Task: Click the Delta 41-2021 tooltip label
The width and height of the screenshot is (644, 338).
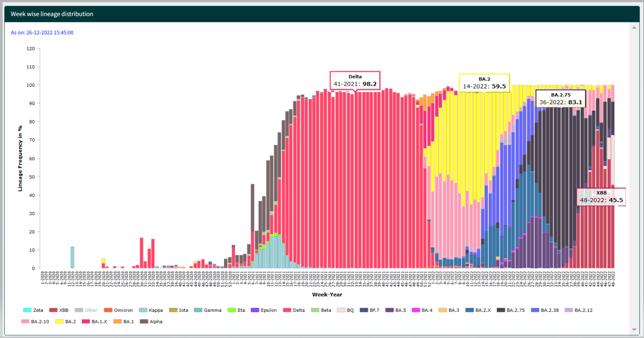Action: (x=355, y=80)
